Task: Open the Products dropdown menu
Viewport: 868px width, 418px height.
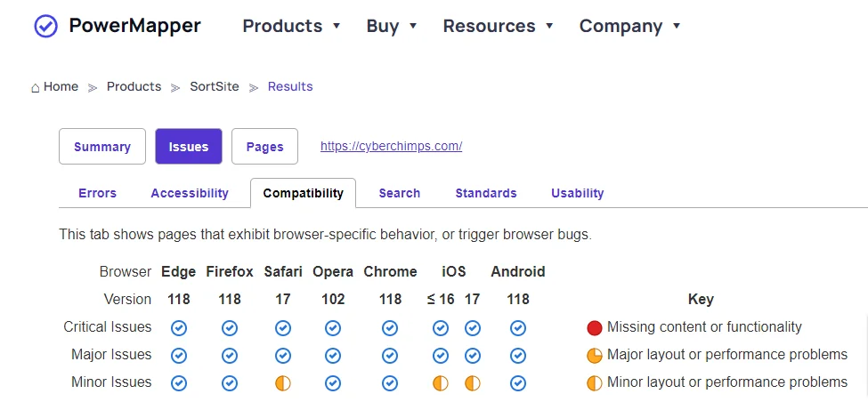Action: (292, 26)
